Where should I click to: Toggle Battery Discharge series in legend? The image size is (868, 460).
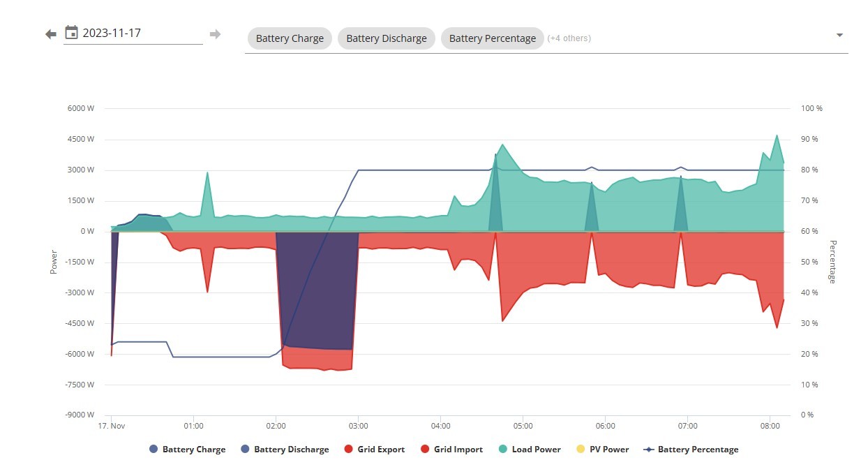285,450
